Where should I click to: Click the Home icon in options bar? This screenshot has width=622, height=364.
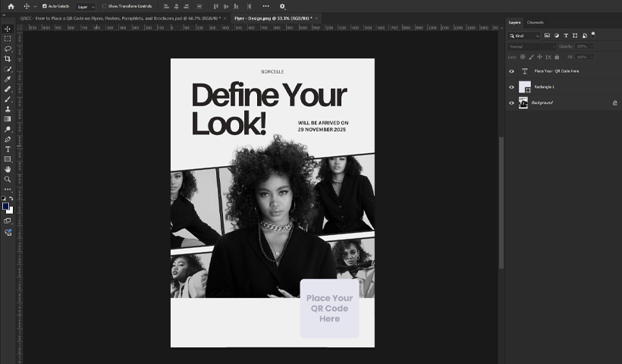point(11,6)
